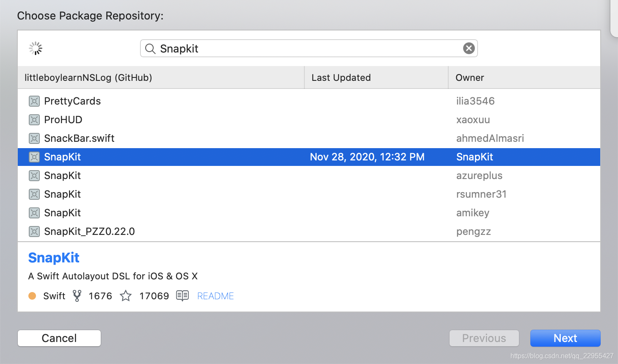Click package icon for amikey SnapKit
618x364 pixels.
pyautogui.click(x=34, y=213)
